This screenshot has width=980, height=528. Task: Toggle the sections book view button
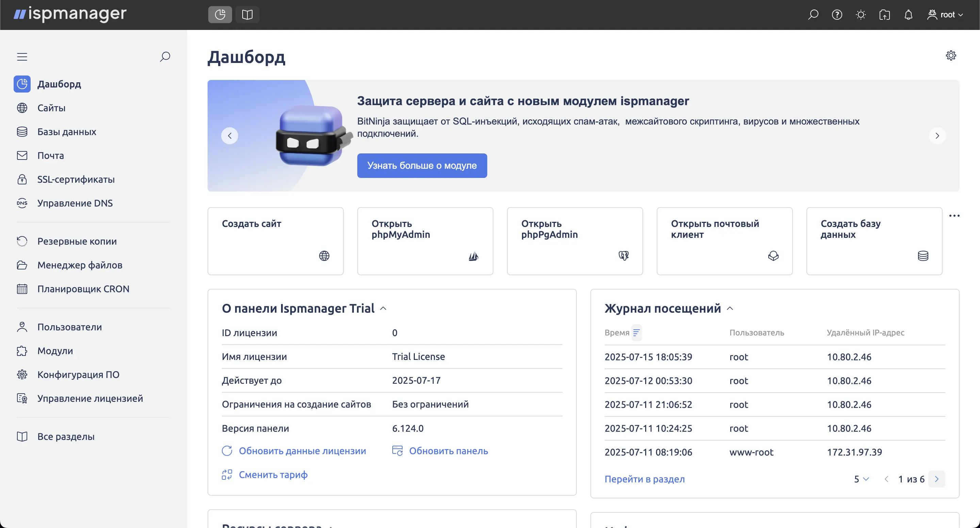[247, 14]
